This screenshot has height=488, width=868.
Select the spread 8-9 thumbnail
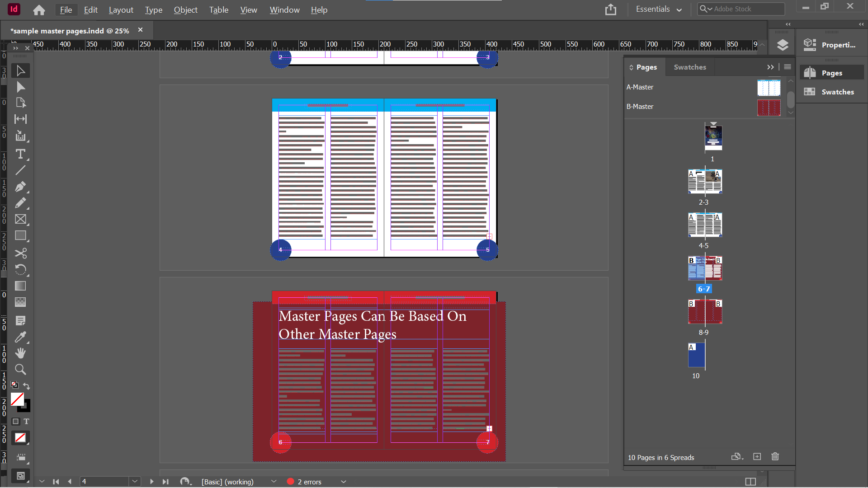705,312
